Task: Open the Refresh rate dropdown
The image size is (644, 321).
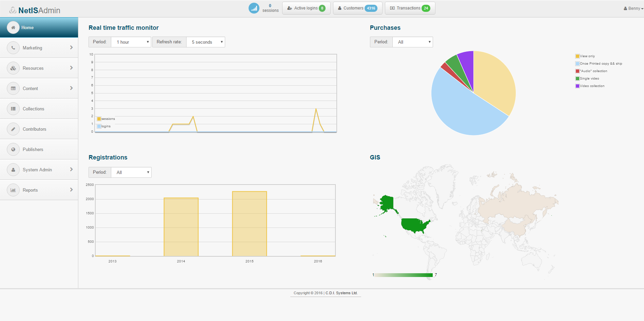Action: (x=206, y=42)
